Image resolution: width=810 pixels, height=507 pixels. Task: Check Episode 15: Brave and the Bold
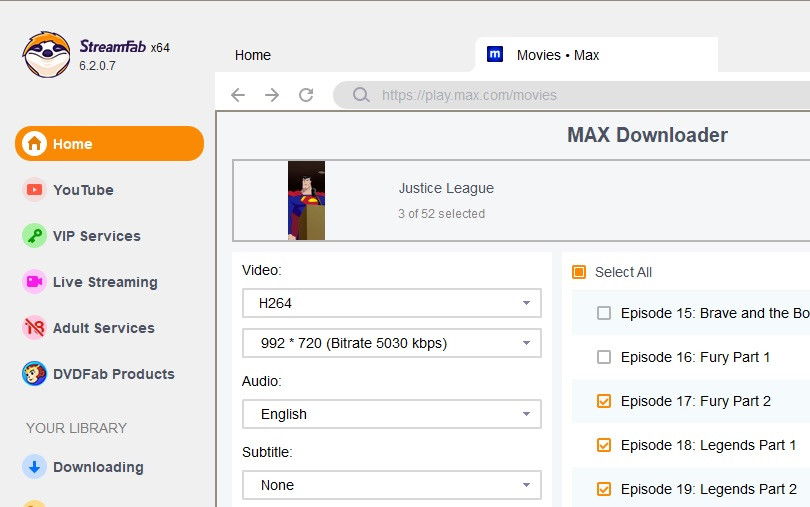point(604,313)
